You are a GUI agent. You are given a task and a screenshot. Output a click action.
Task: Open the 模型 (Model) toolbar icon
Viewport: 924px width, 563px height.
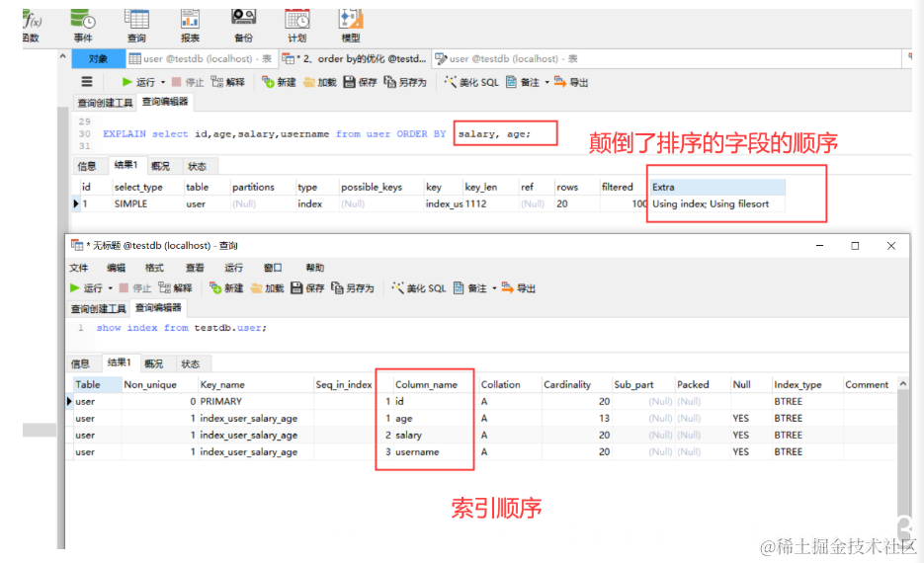tap(351, 26)
